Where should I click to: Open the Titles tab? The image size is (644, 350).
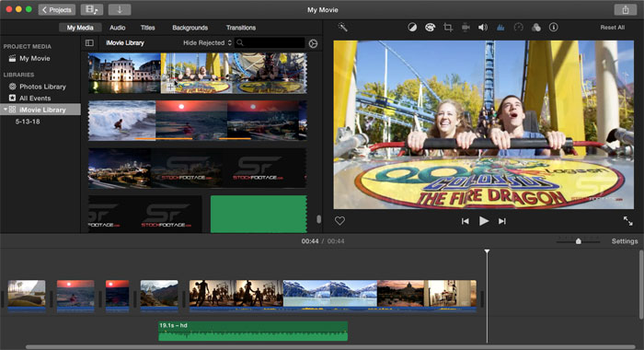coord(147,28)
